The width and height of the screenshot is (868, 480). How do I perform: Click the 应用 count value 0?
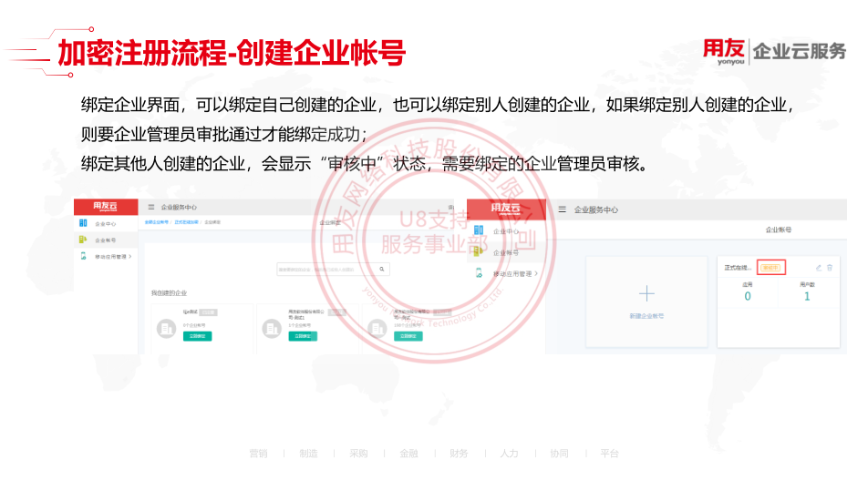tap(748, 296)
